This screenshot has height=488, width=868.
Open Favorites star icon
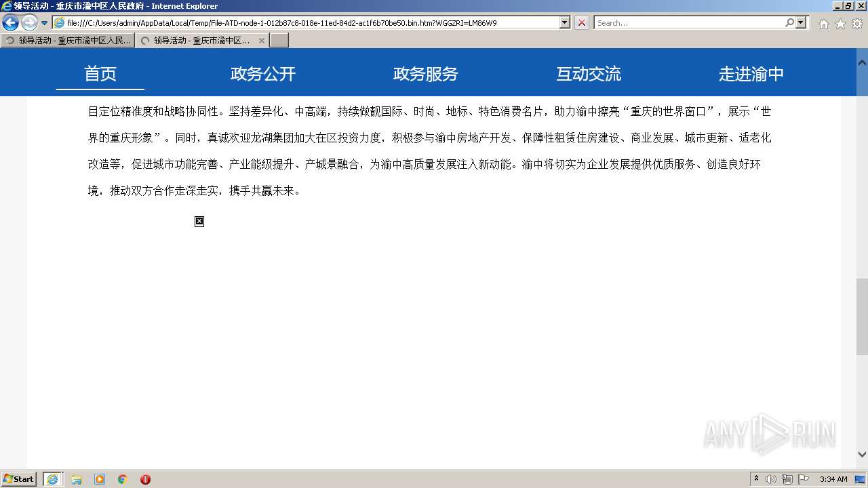[x=840, y=24]
